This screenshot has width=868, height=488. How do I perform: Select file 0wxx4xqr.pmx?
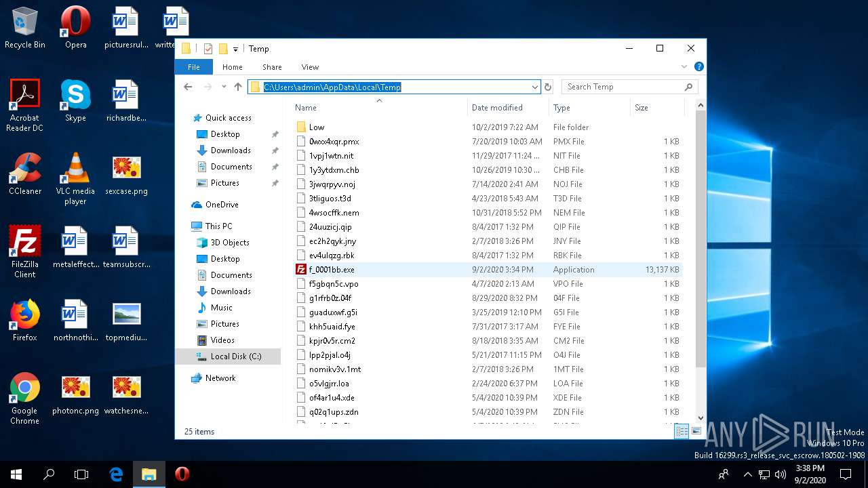(488, 142)
